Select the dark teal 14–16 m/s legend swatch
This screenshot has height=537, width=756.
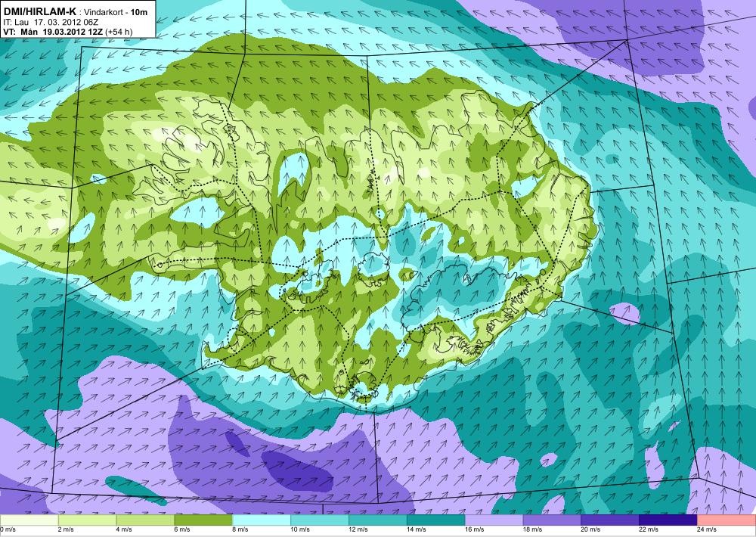(436, 520)
